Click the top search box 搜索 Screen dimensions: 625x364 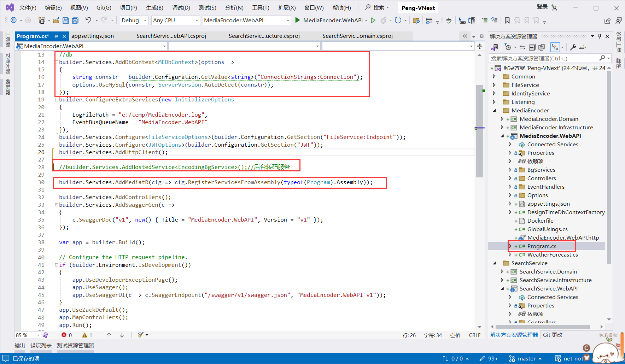click(x=377, y=7)
